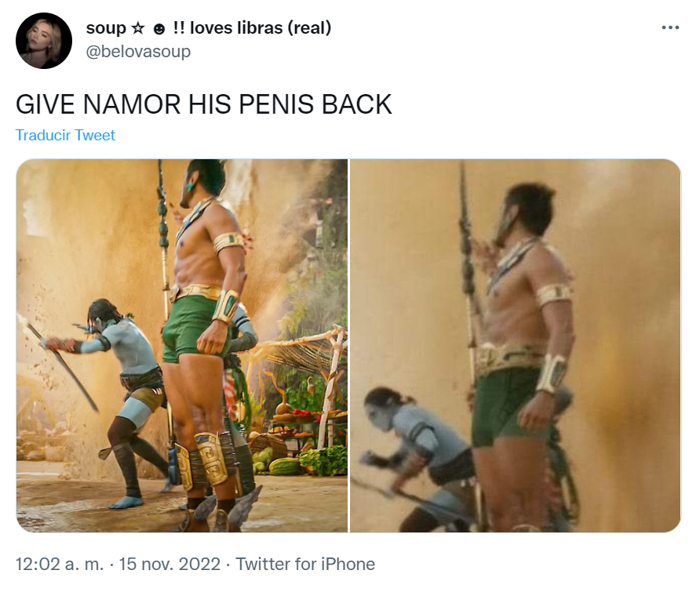Click "loves libras (real)" in the name

(261, 28)
